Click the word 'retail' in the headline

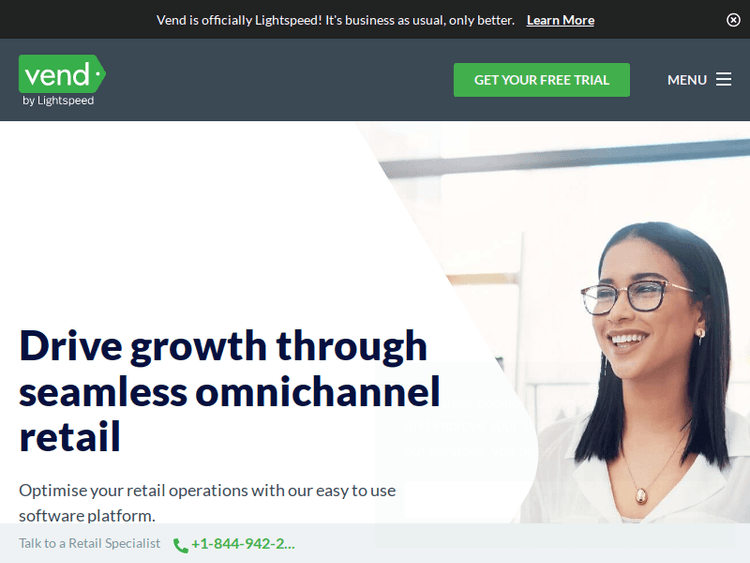coord(69,436)
